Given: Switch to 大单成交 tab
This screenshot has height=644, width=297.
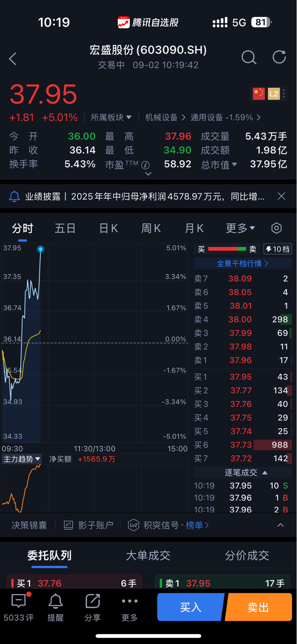Looking at the screenshot, I should [148, 555].
